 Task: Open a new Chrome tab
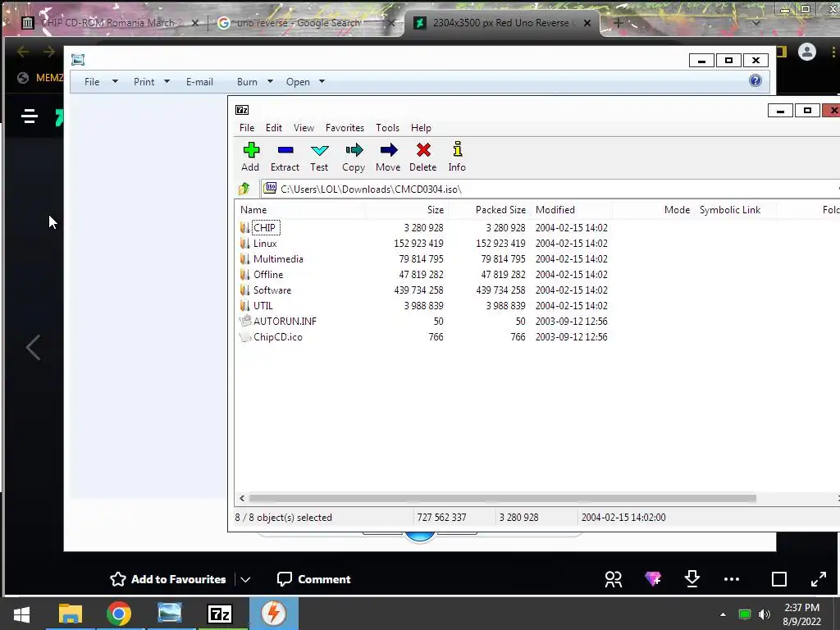pyautogui.click(x=618, y=22)
